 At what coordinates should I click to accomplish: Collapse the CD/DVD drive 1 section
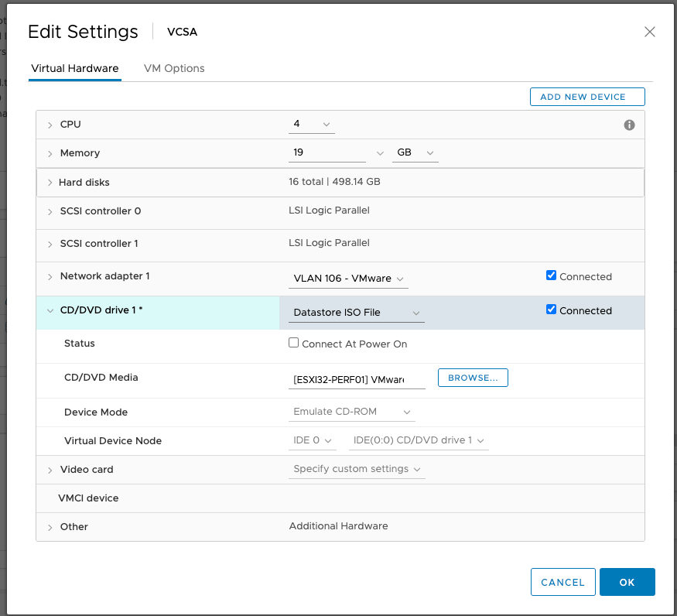(x=50, y=310)
